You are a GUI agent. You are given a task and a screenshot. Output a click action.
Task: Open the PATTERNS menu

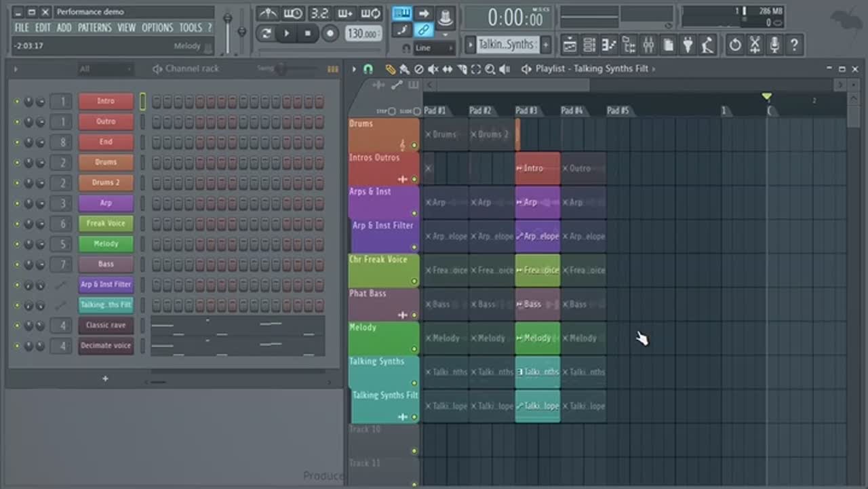click(94, 28)
